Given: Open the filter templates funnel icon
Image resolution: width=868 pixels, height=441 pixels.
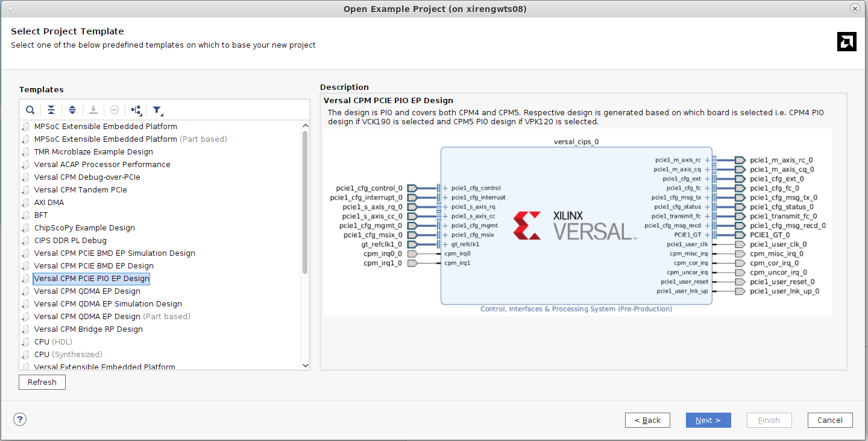Looking at the screenshot, I should (x=156, y=110).
